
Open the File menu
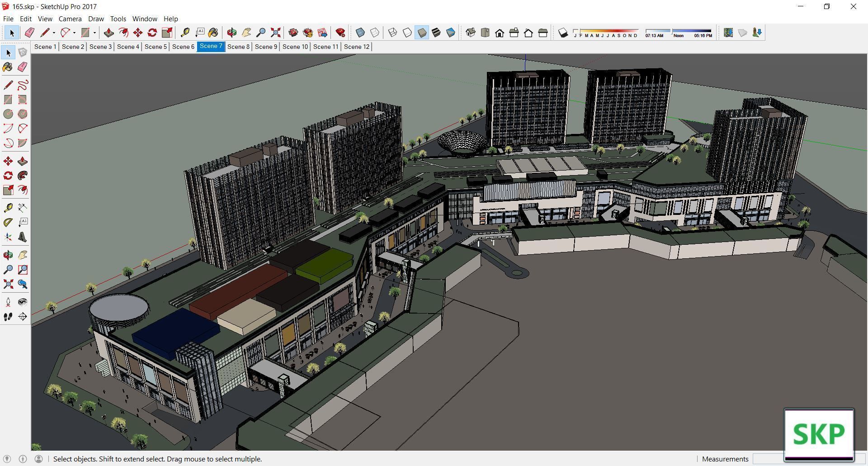[8, 19]
